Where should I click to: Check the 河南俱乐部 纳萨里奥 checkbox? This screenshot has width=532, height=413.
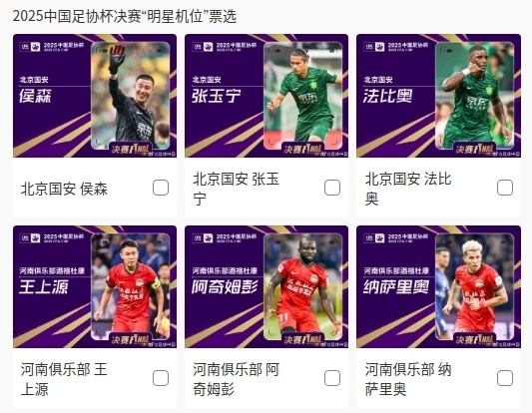[x=504, y=378]
